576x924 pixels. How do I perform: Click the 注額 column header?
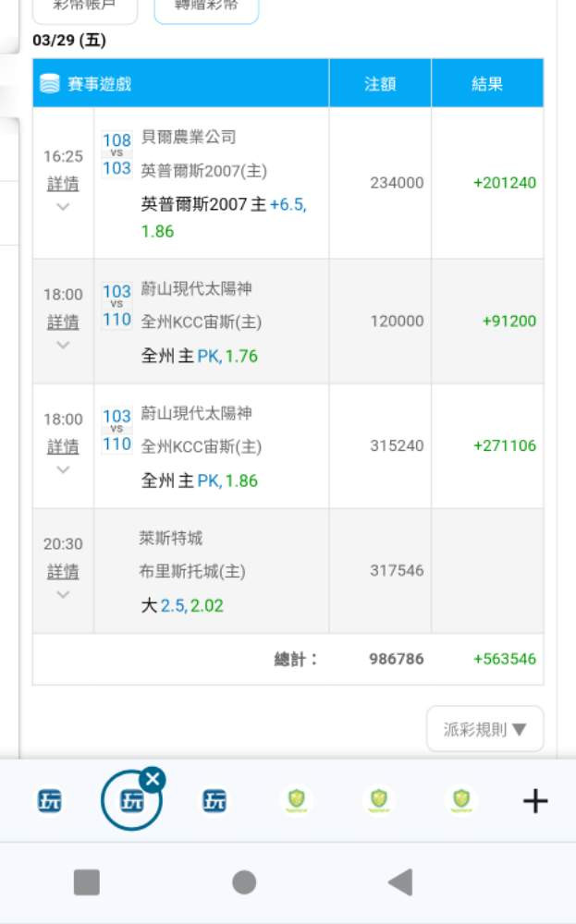coord(380,83)
